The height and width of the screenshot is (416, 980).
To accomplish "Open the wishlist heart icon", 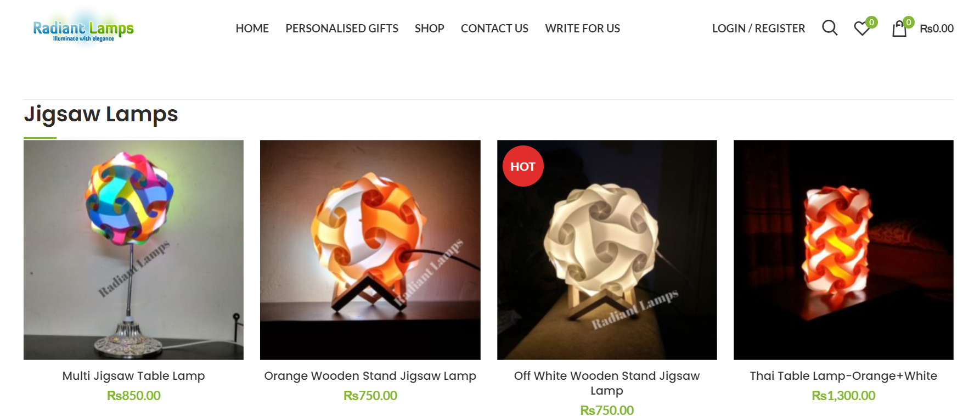I will click(863, 28).
